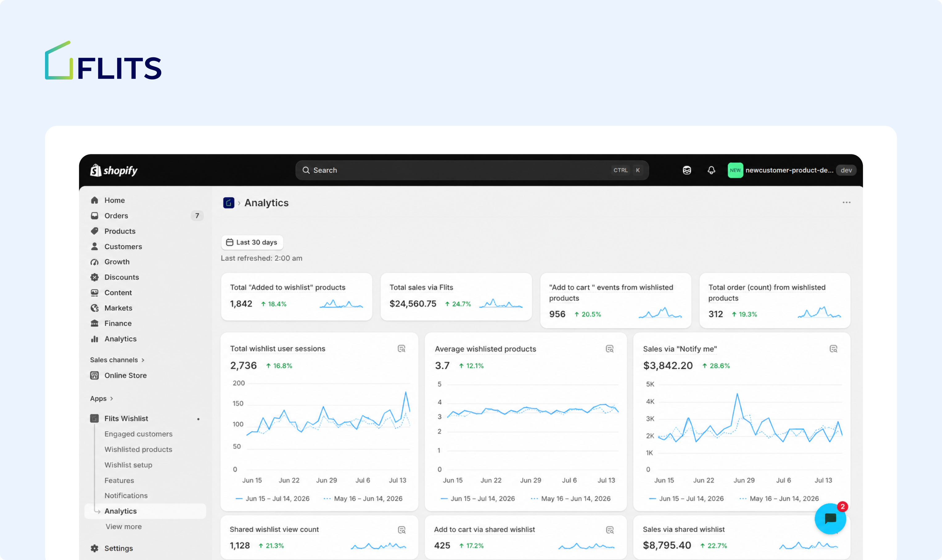The height and width of the screenshot is (560, 942).
Task: Open the newcustomer-product-de... store switcher
Action: coord(789,170)
